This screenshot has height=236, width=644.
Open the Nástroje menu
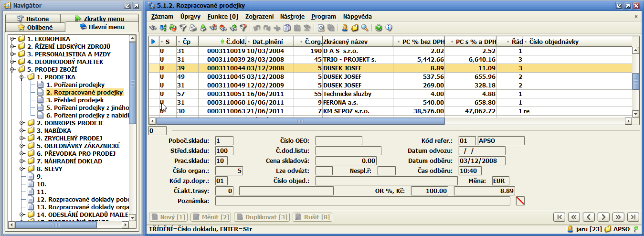292,16
